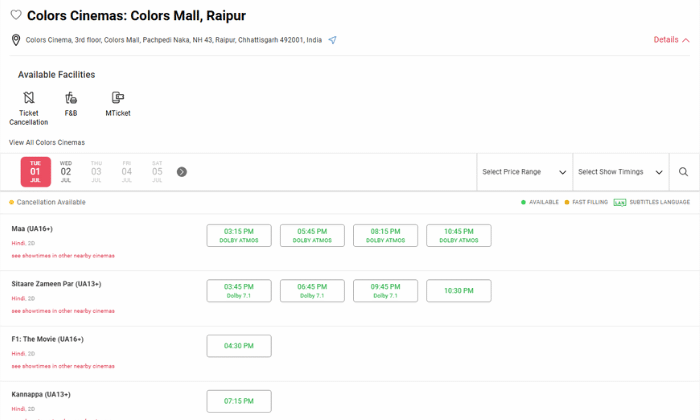Book Maa 08:15 PM Dolby Atmos show
Image resolution: width=700 pixels, height=420 pixels.
coord(385,235)
